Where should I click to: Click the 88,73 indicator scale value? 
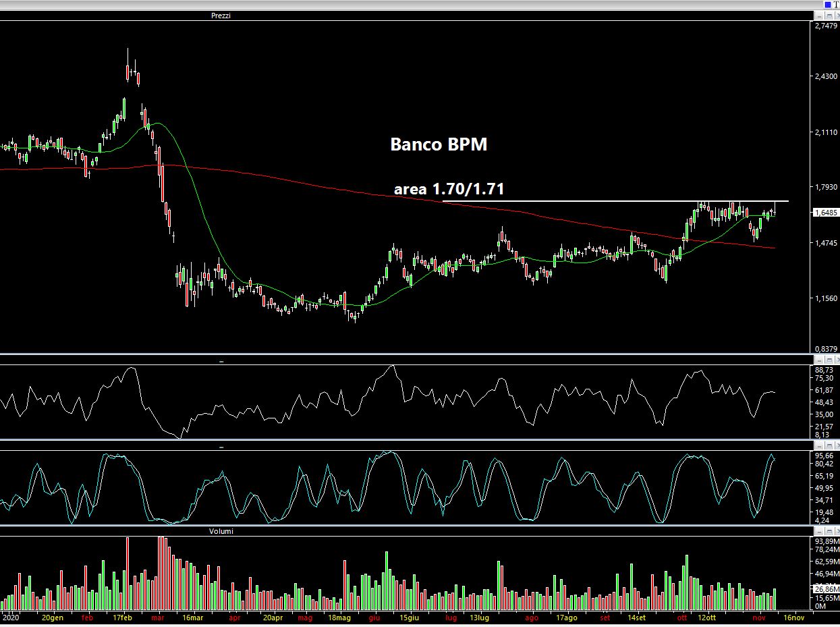(824, 370)
